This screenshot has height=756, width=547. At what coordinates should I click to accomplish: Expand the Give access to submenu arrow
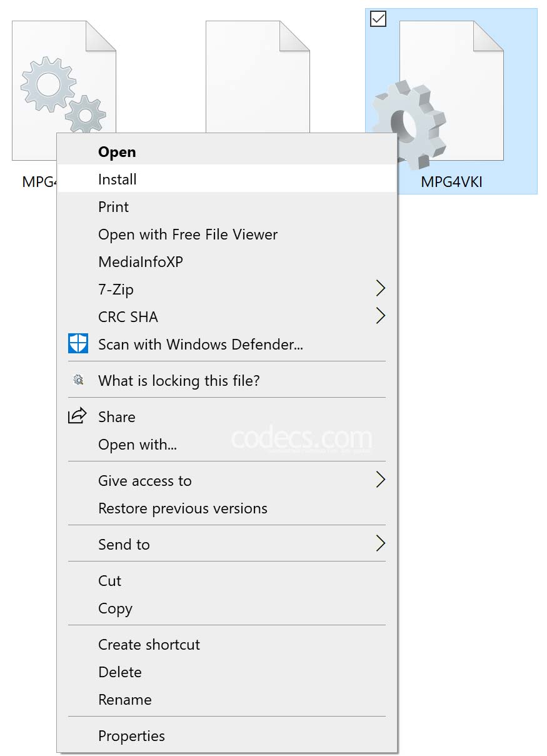pyautogui.click(x=380, y=480)
